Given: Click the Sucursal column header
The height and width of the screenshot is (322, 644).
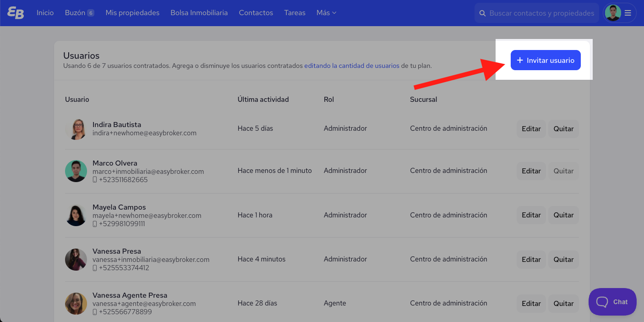Looking at the screenshot, I should click(424, 100).
